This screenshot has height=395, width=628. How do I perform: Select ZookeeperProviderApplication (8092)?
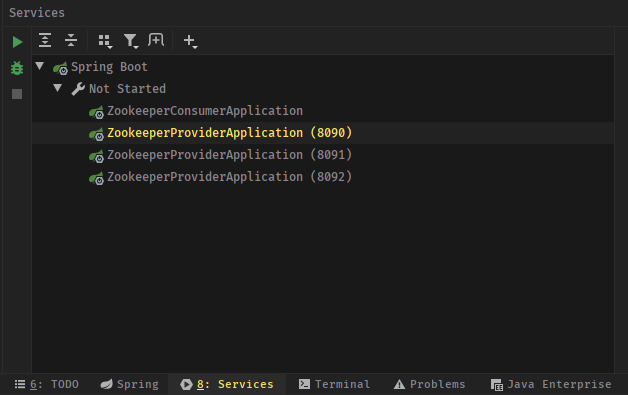[229, 177]
